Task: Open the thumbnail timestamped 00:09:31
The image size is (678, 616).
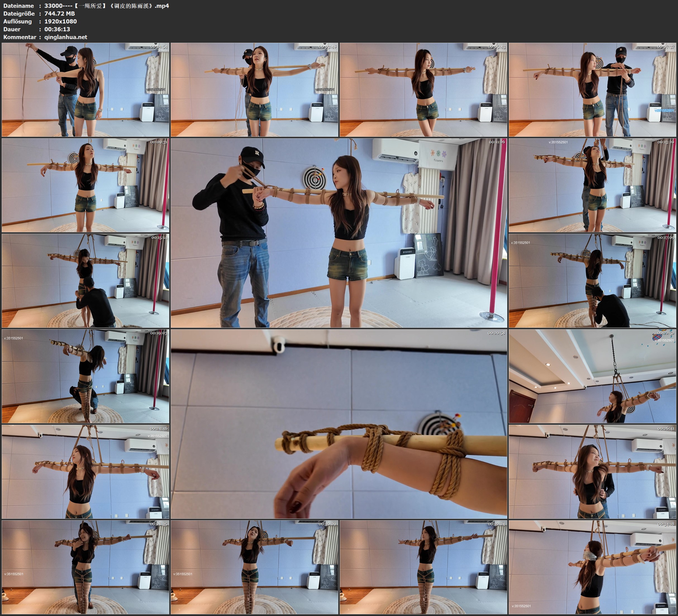Action: [85, 185]
